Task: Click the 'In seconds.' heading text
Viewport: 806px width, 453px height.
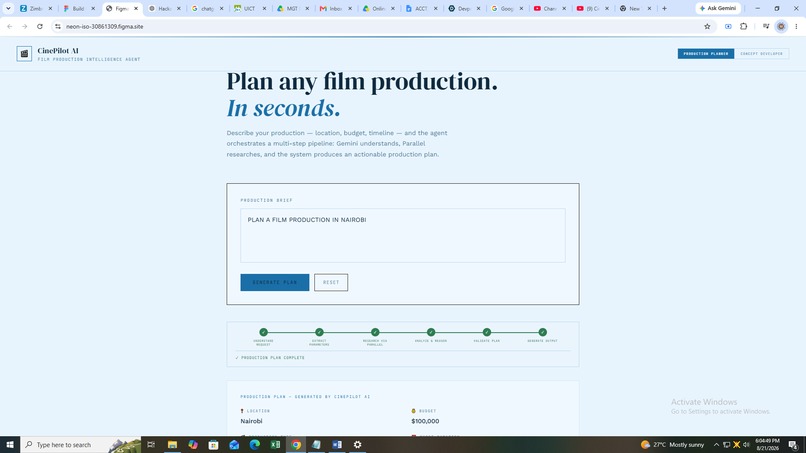Action: [283, 108]
